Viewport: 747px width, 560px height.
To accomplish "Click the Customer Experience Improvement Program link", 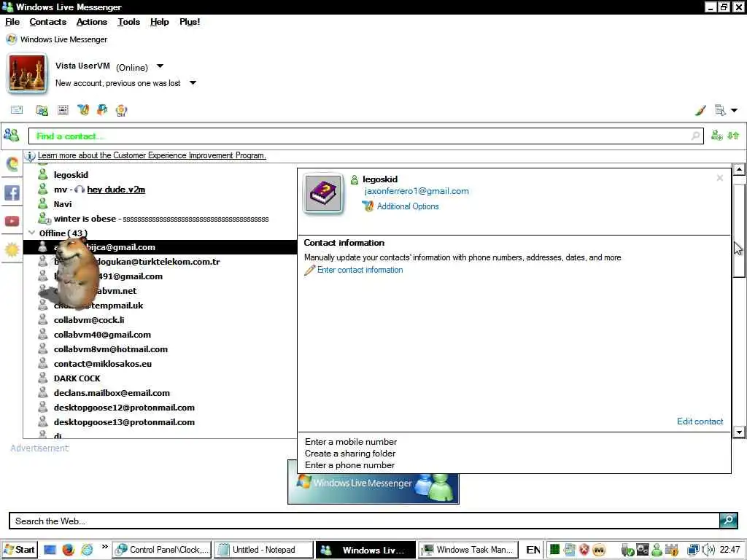I will pyautogui.click(x=152, y=156).
